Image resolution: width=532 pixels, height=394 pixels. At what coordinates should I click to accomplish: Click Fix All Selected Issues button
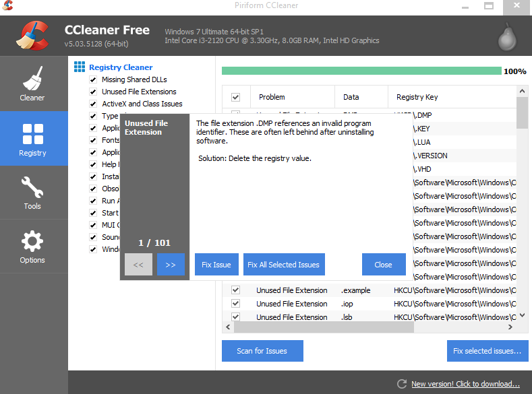pyautogui.click(x=284, y=265)
